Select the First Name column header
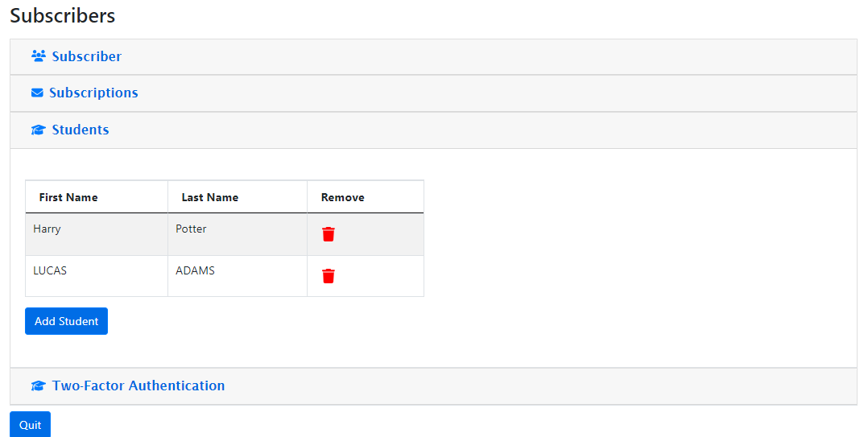 pos(68,197)
